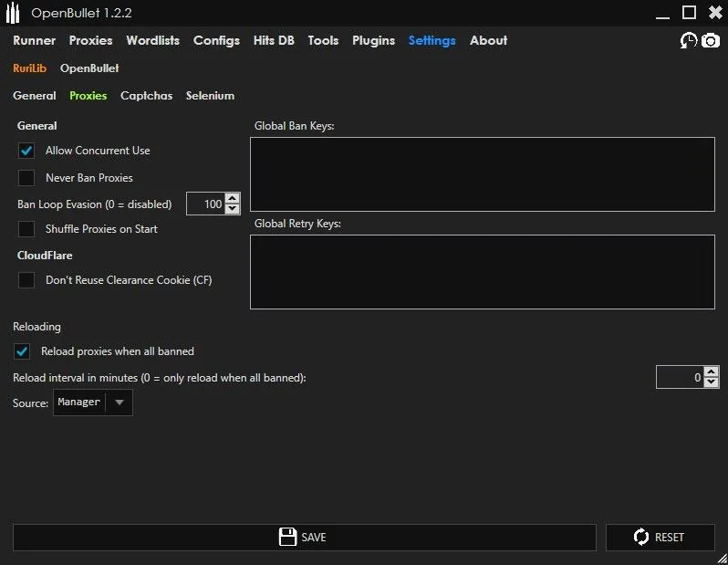Increase reload interval minutes
The width and height of the screenshot is (728, 565).
pos(711,371)
